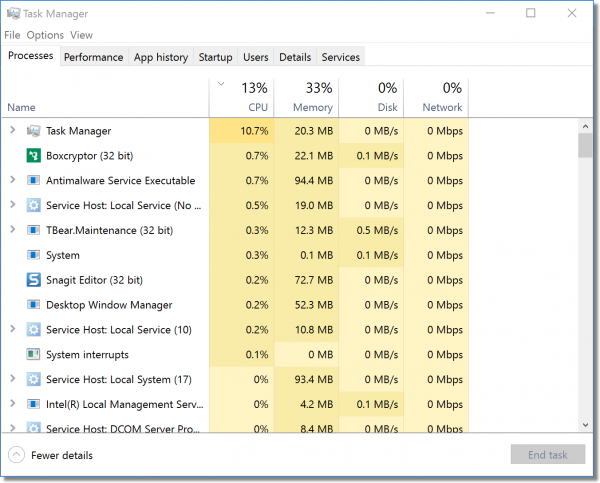Click the gear icon for Service Host: Local Service (10)
600x483 pixels.
coord(33,330)
